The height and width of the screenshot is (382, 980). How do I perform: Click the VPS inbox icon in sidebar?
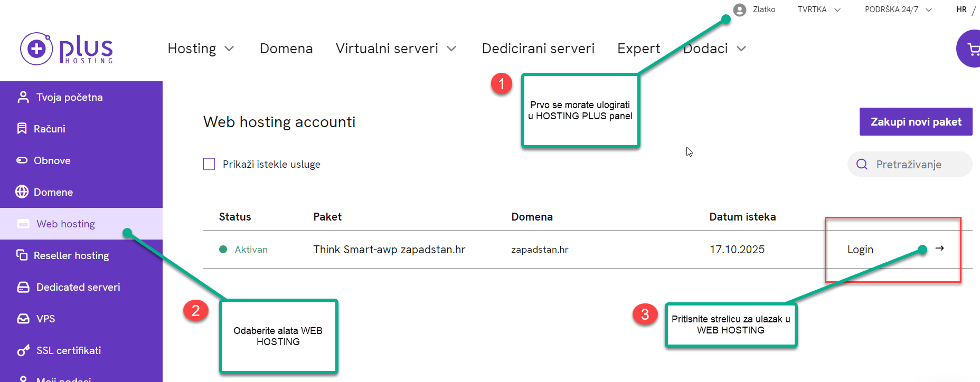(x=23, y=319)
